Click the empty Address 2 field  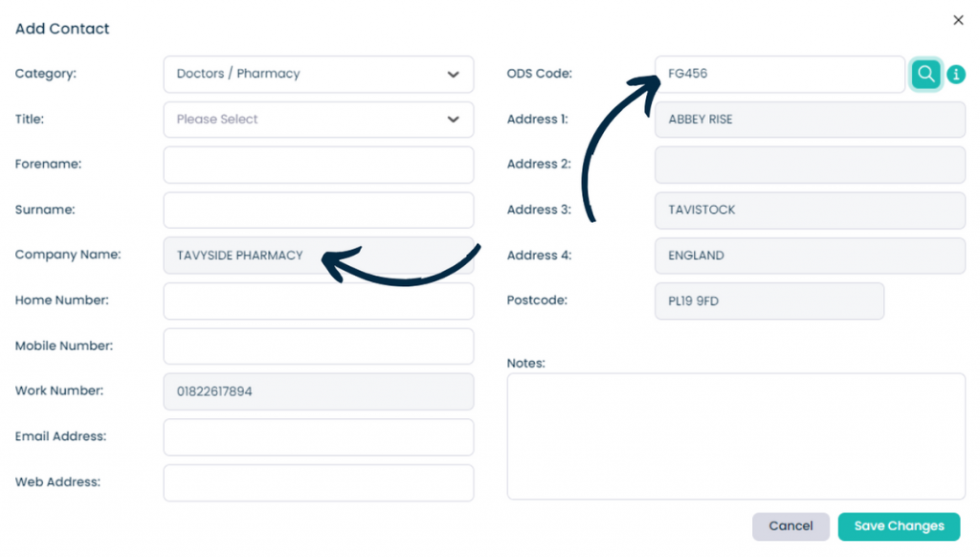(810, 165)
